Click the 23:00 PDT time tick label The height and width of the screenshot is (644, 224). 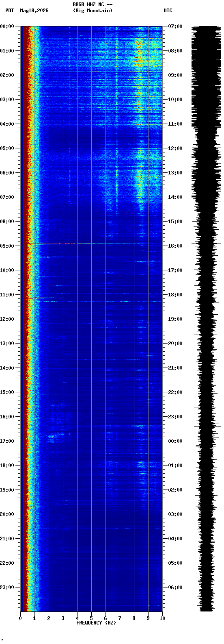[7, 587]
